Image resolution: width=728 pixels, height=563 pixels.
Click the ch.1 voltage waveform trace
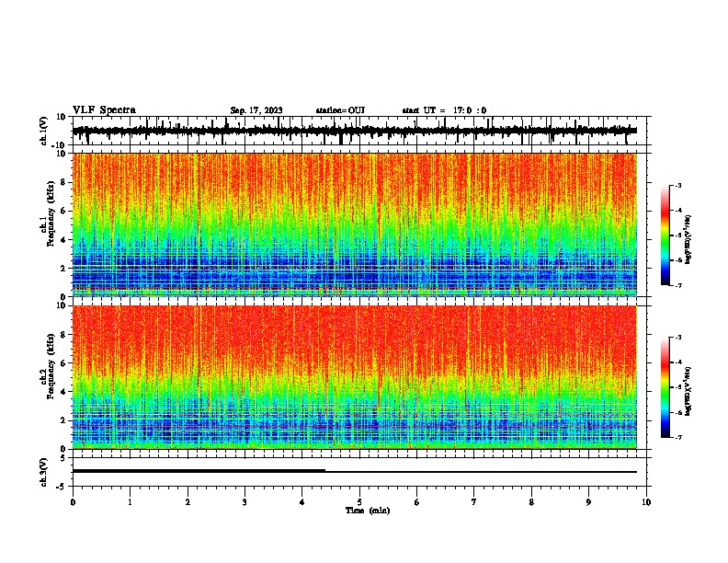(355, 131)
